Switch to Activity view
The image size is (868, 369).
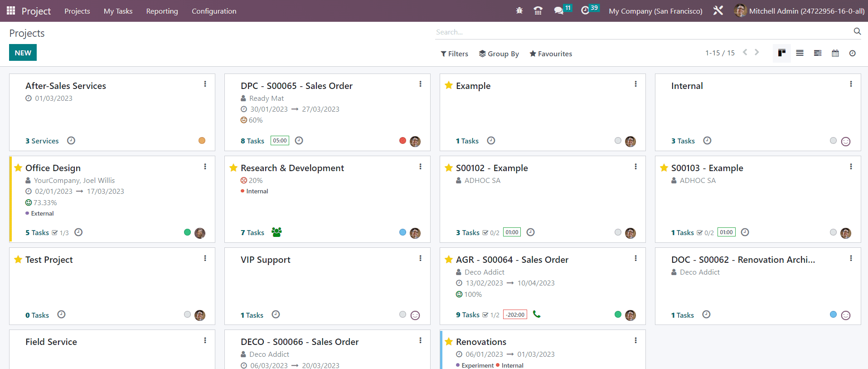(x=853, y=53)
